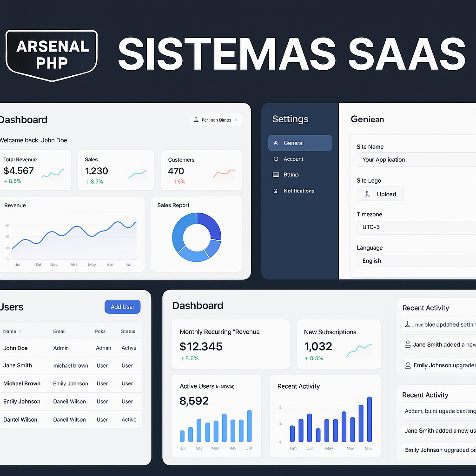This screenshot has width=476, height=476.
Task: Click the upload icon in Site Logo button
Action: click(x=367, y=194)
